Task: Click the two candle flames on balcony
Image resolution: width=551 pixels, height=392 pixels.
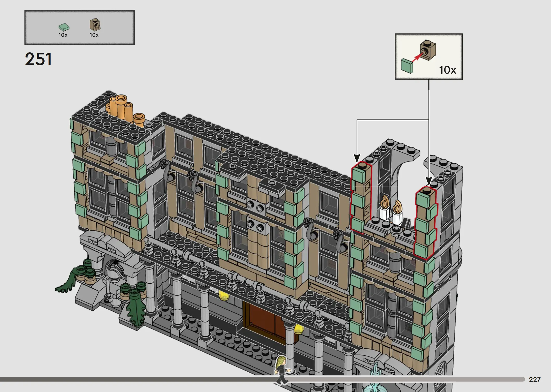Action: (391, 204)
